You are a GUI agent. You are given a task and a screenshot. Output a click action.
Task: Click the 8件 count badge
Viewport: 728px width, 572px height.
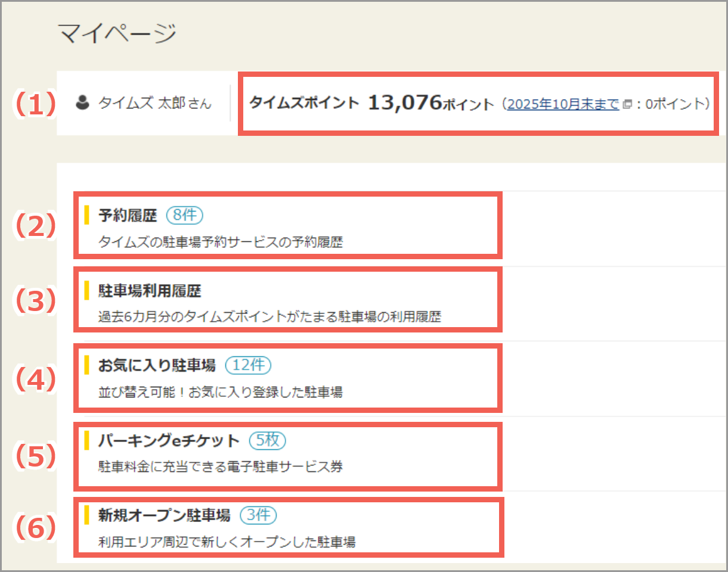pyautogui.click(x=185, y=215)
